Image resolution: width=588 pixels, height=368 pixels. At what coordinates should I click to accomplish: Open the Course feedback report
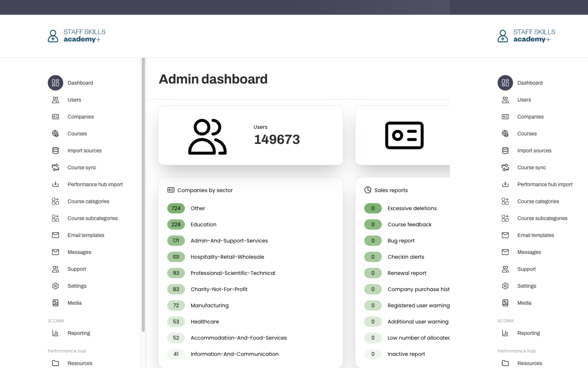click(410, 224)
